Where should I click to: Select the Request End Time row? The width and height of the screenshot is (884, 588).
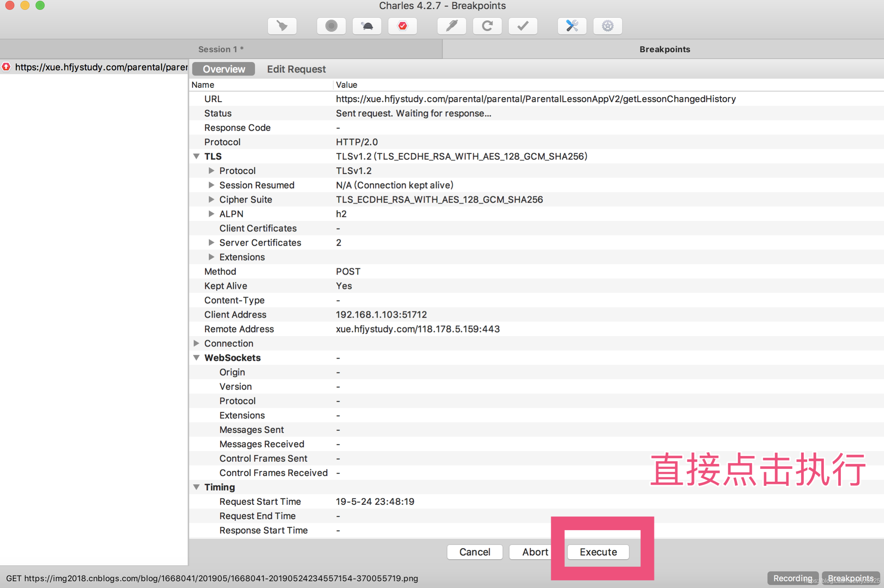536,516
